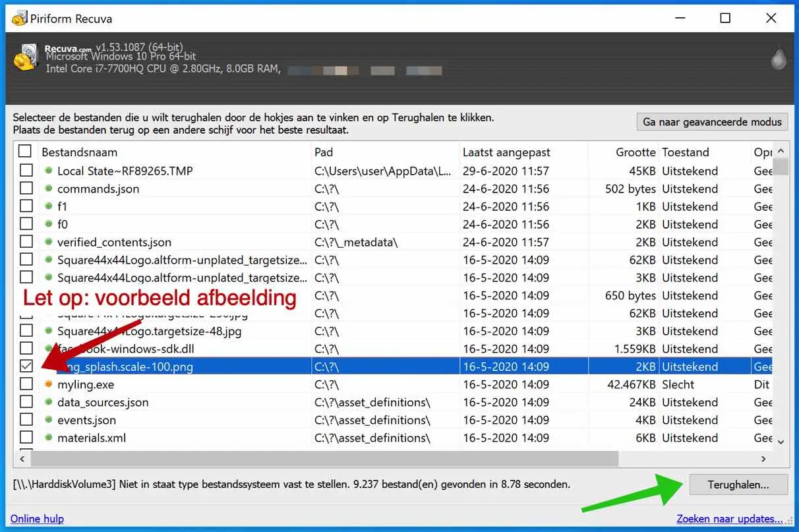Click the verified_contents.json file name

pos(114,242)
